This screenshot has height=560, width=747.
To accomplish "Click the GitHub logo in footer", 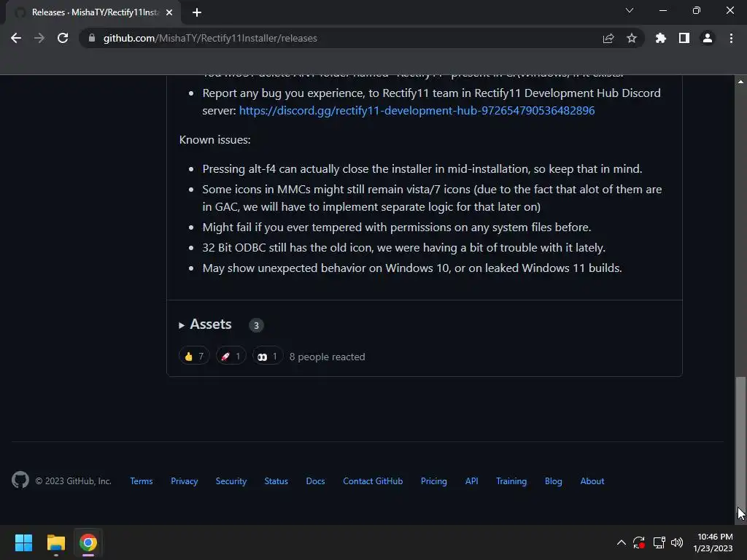I will click(x=20, y=480).
